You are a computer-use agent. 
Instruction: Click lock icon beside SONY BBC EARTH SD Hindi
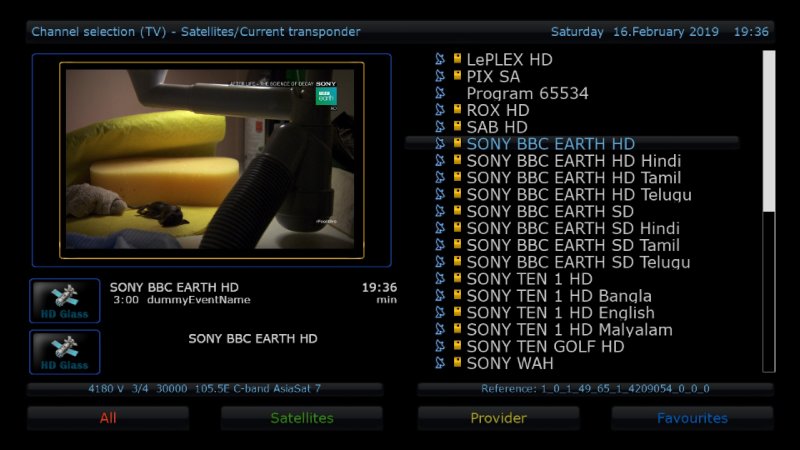point(457,227)
